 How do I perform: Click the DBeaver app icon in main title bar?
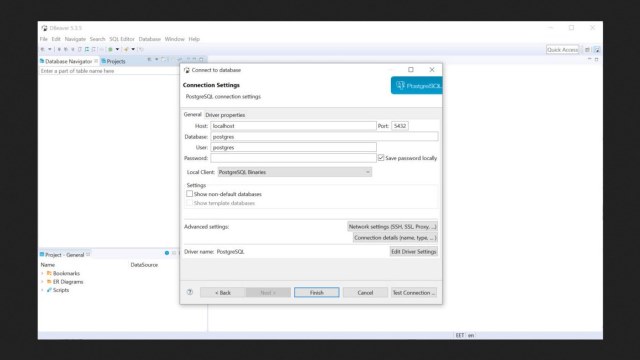pyautogui.click(x=44, y=28)
